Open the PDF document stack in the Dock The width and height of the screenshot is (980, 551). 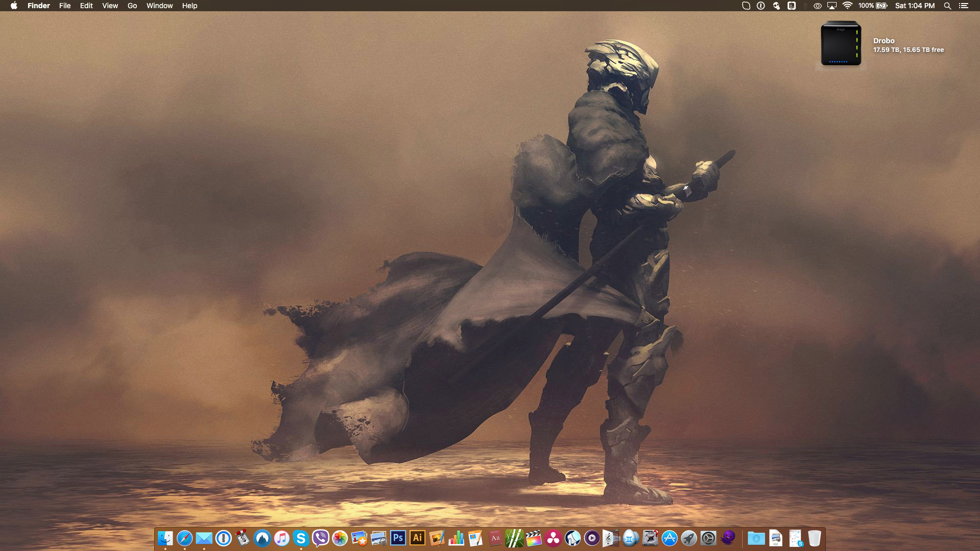click(x=775, y=538)
